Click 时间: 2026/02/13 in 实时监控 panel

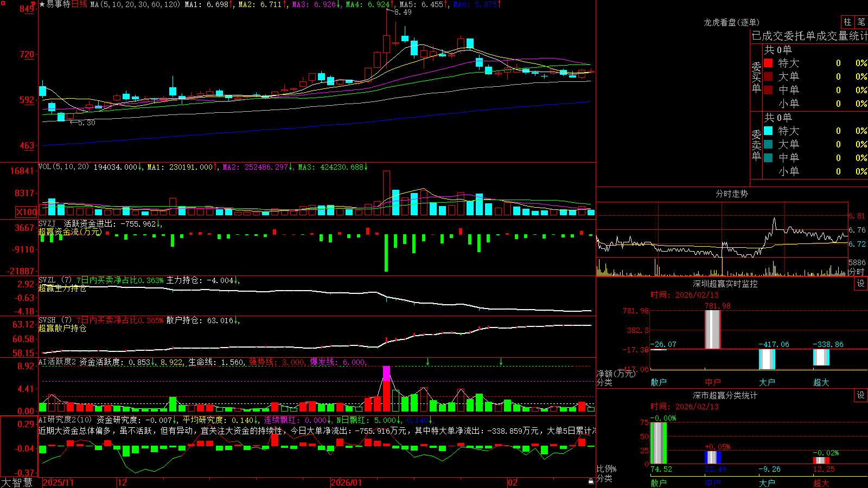[x=685, y=295]
